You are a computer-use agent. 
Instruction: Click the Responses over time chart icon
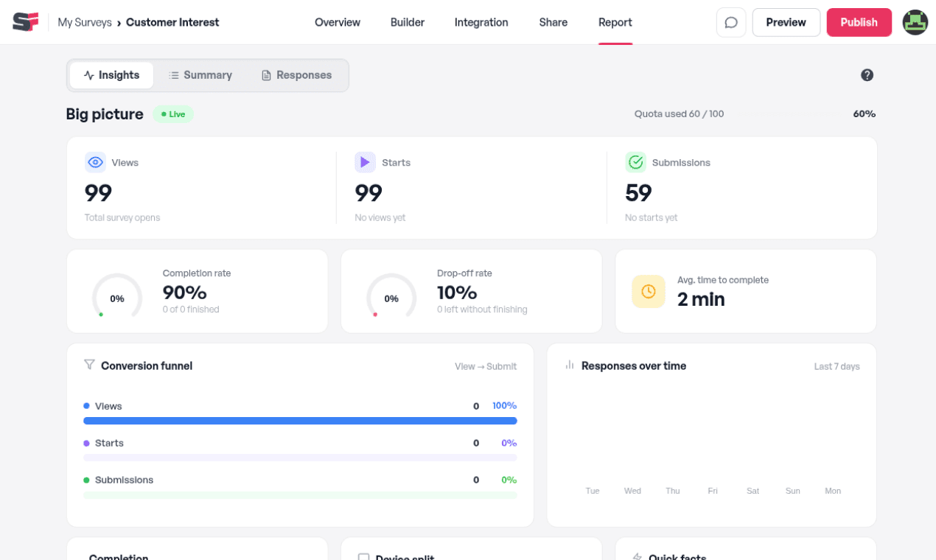pyautogui.click(x=570, y=365)
